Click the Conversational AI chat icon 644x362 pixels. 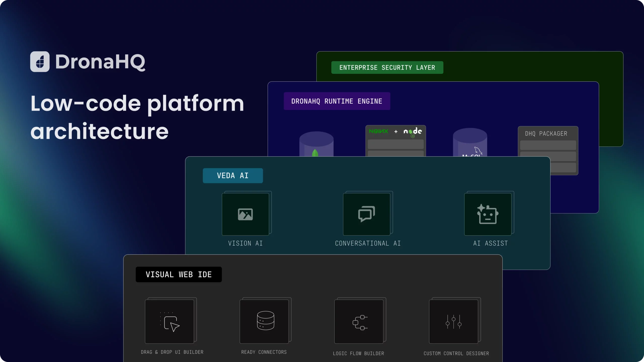tap(367, 214)
